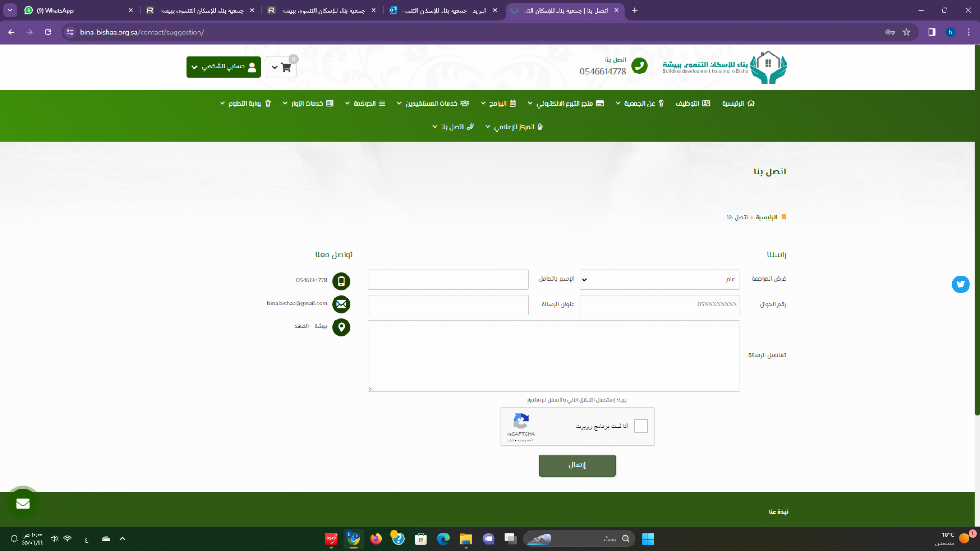This screenshot has height=551, width=980.
Task: Click the تفاصيل الرسالة message textarea
Action: click(x=554, y=356)
